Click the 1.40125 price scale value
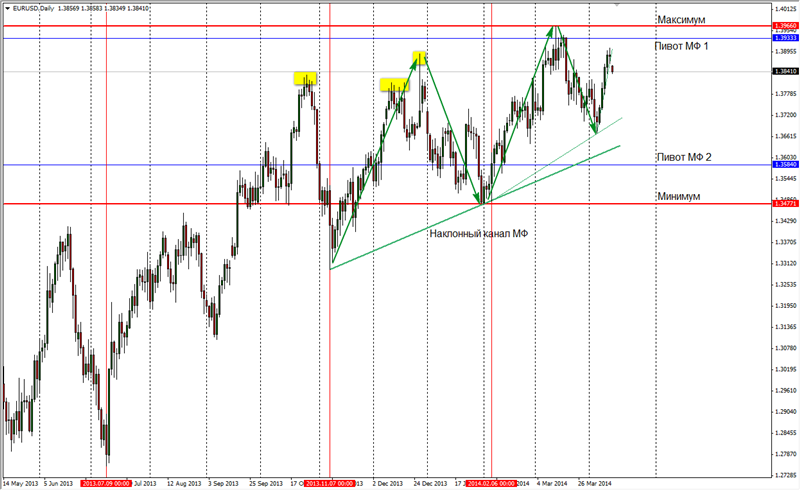The height and width of the screenshot is (490, 800). (786, 9)
